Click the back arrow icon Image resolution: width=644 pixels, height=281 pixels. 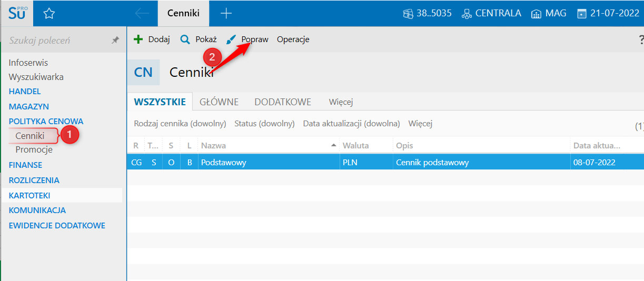[142, 14]
